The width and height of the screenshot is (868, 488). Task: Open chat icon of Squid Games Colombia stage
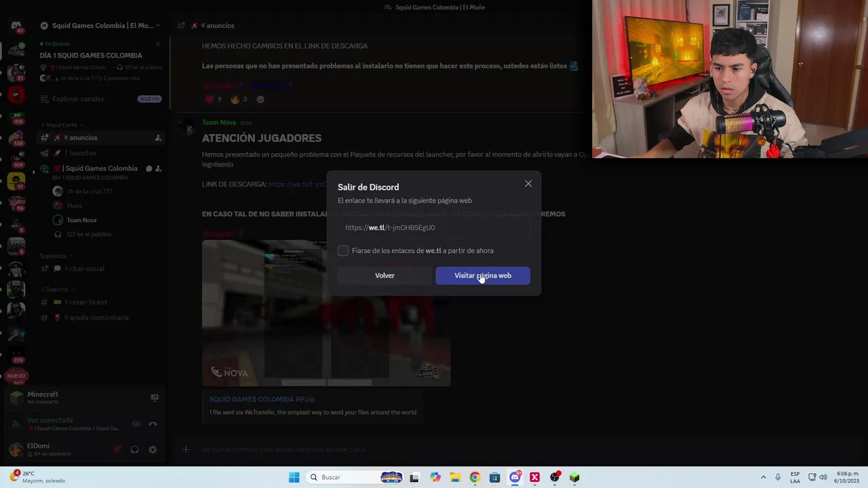coord(149,169)
